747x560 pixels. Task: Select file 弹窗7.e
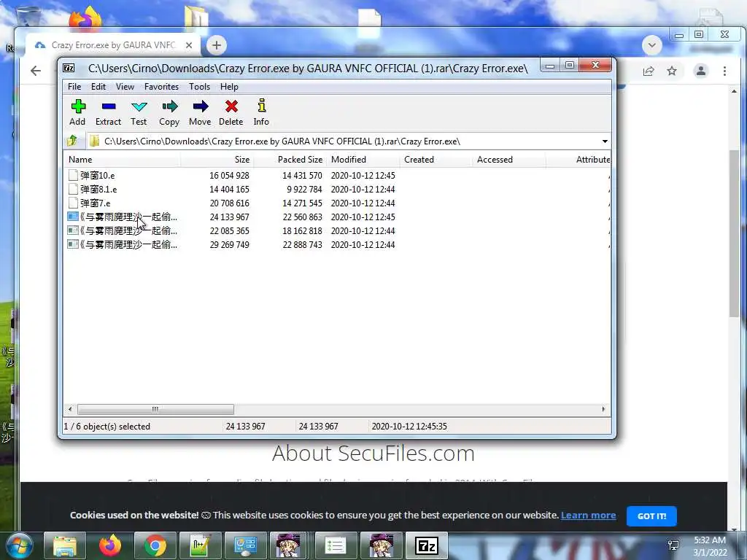95,203
